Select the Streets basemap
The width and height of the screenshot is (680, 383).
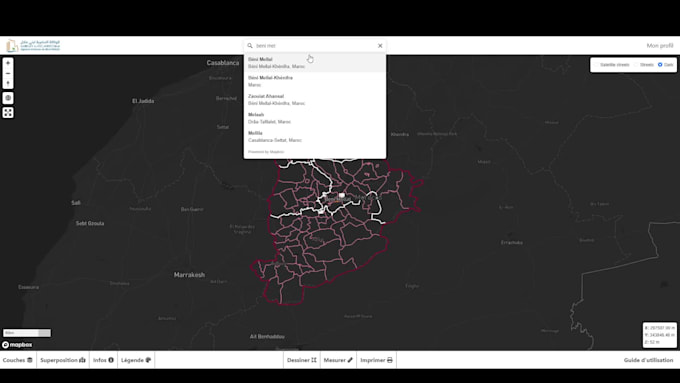(x=644, y=65)
